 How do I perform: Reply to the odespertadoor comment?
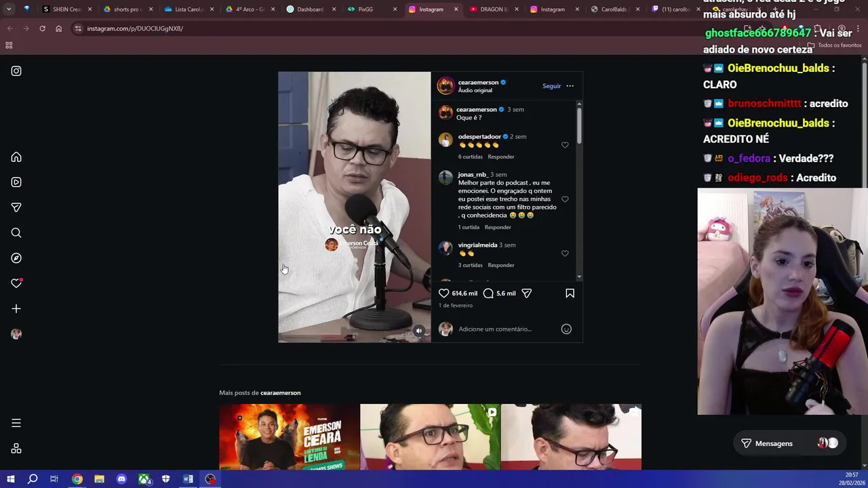pyautogui.click(x=501, y=157)
